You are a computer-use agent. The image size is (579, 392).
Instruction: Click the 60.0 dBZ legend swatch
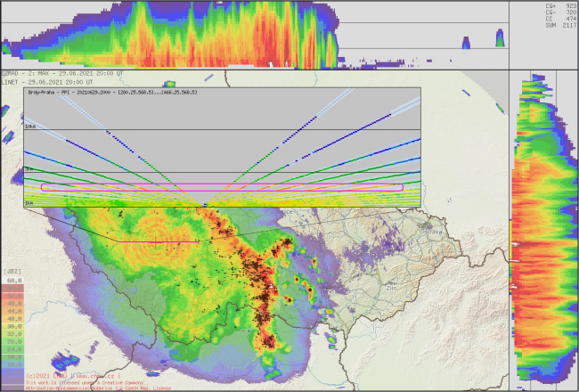click(x=13, y=280)
